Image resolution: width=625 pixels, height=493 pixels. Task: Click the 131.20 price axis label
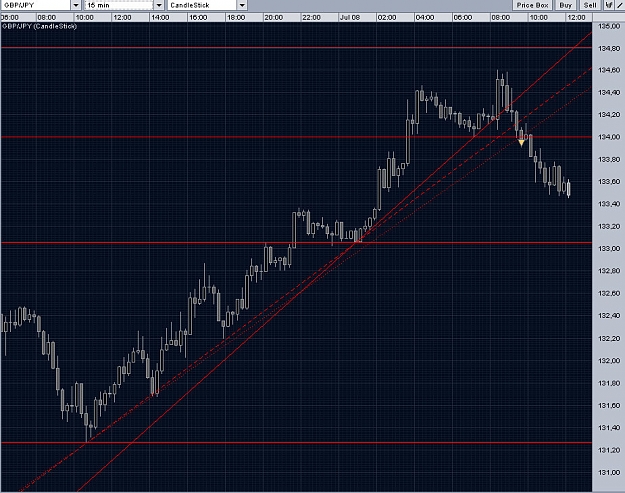[x=609, y=450]
